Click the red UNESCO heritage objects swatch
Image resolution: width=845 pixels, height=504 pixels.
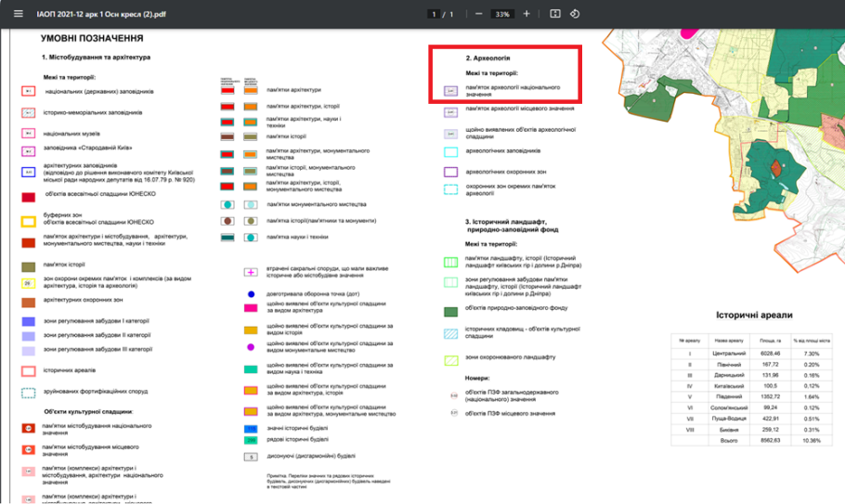pos(29,197)
